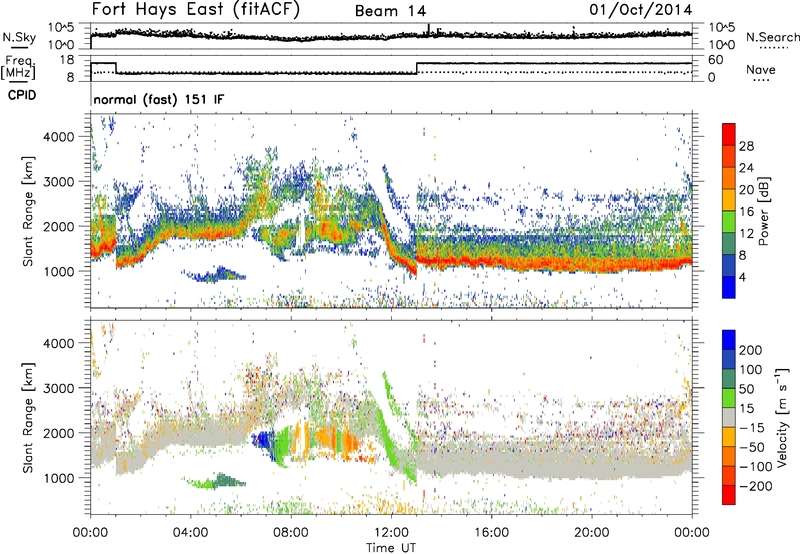The width and height of the screenshot is (800, 554).
Task: Select the "16:00" time axis tick
Action: [491, 533]
